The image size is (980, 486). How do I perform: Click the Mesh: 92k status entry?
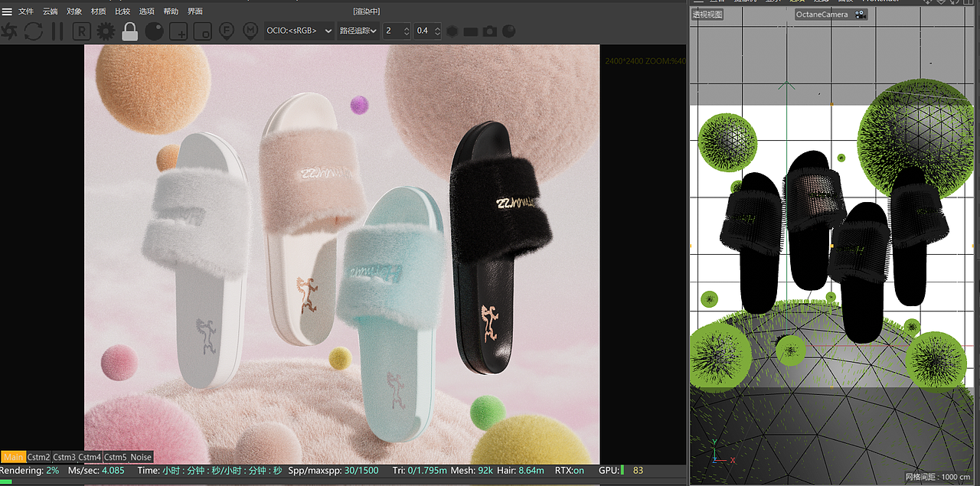click(472, 470)
